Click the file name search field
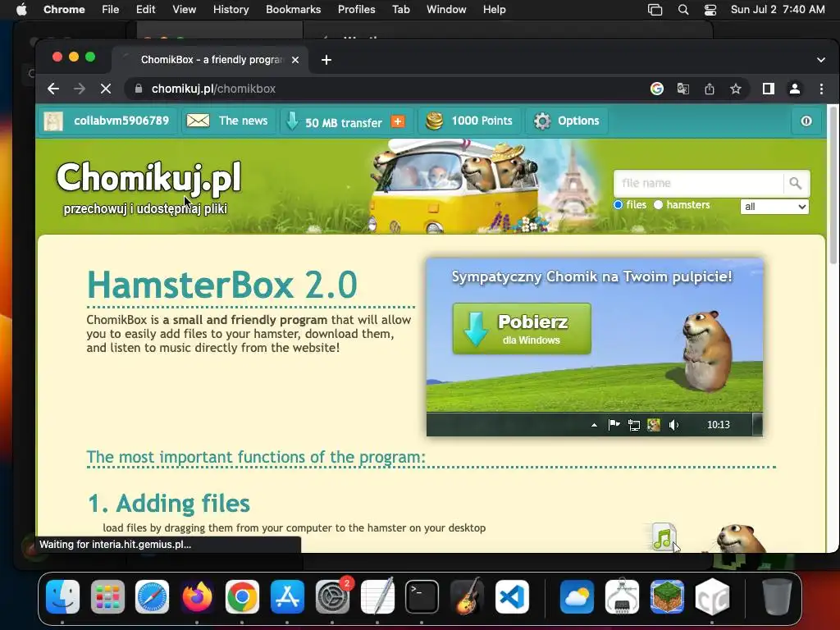This screenshot has width=840, height=630. 698,183
